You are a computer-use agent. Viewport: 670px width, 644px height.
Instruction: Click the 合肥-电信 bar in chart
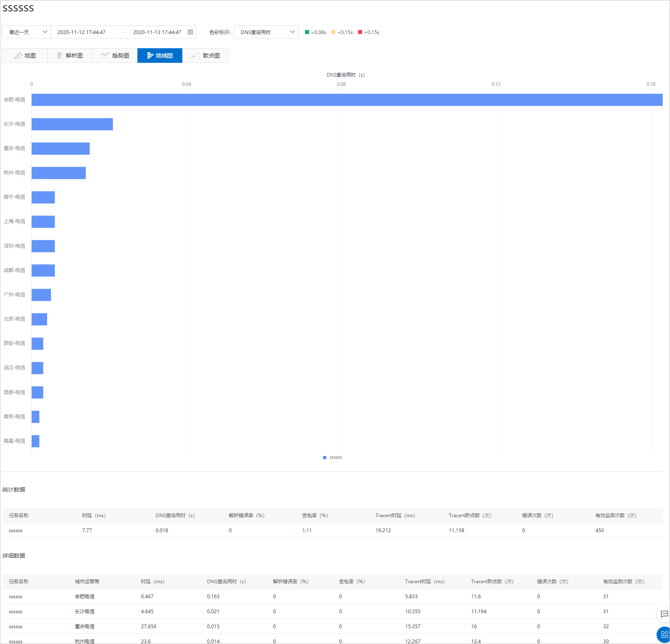coord(347,100)
